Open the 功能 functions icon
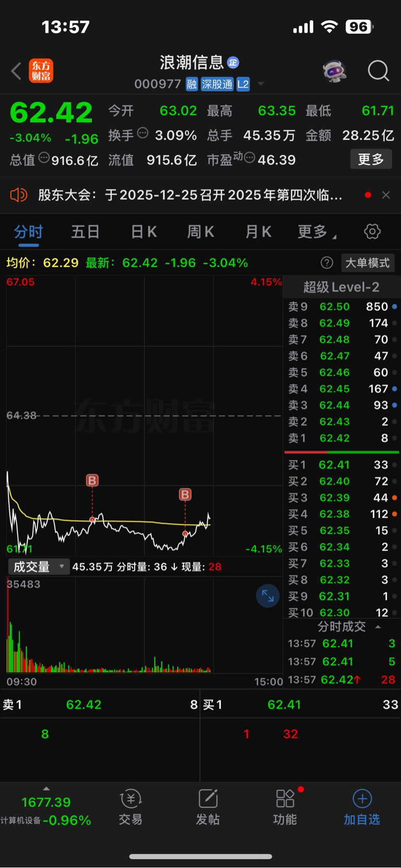This screenshot has height=868, width=401. [285, 807]
